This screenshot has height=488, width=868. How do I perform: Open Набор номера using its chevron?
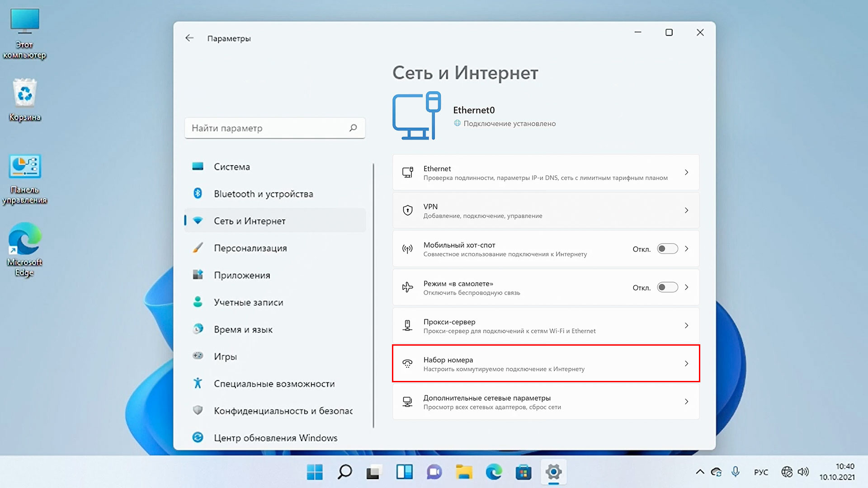[x=686, y=363]
